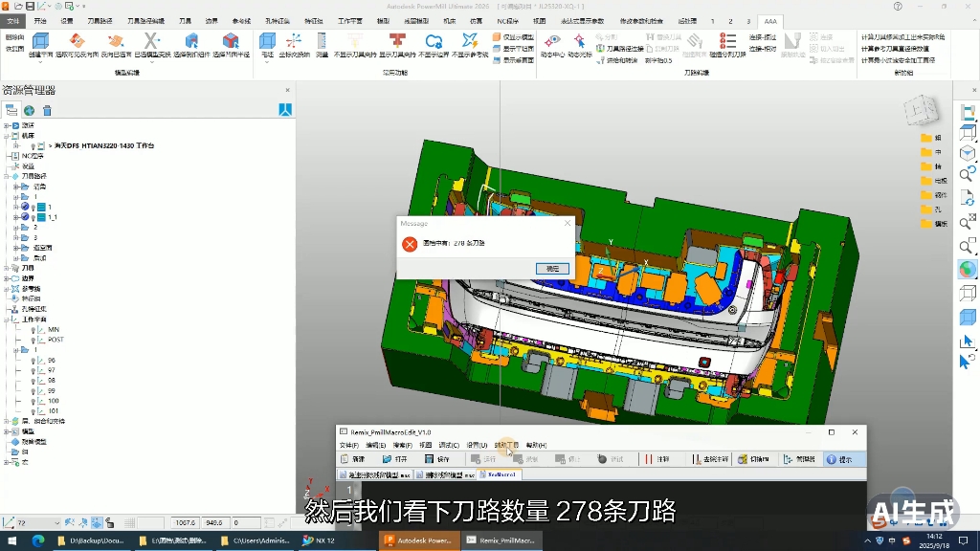This screenshot has width=980, height=551.
Task: Click the explorer tree view icon
Action: coord(11,111)
